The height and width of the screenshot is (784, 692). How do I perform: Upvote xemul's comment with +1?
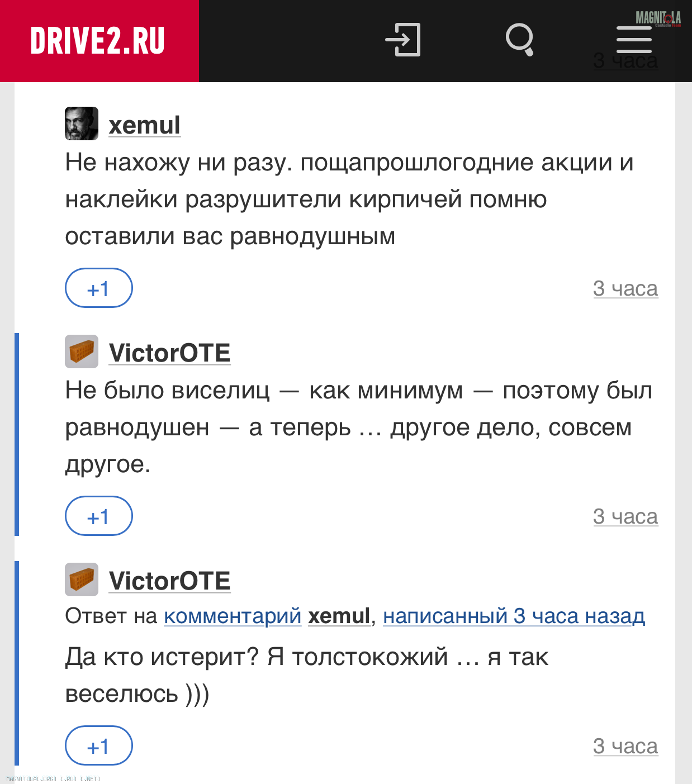99,288
